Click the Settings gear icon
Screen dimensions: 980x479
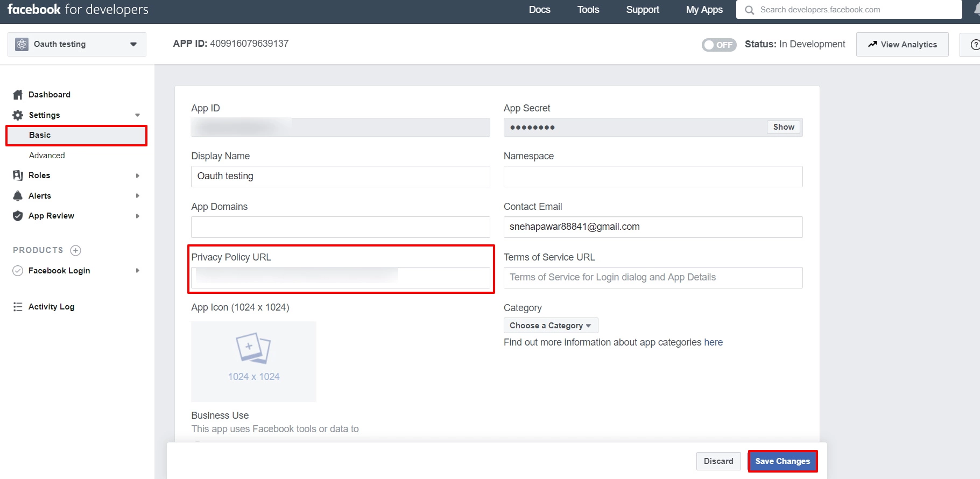coord(18,115)
